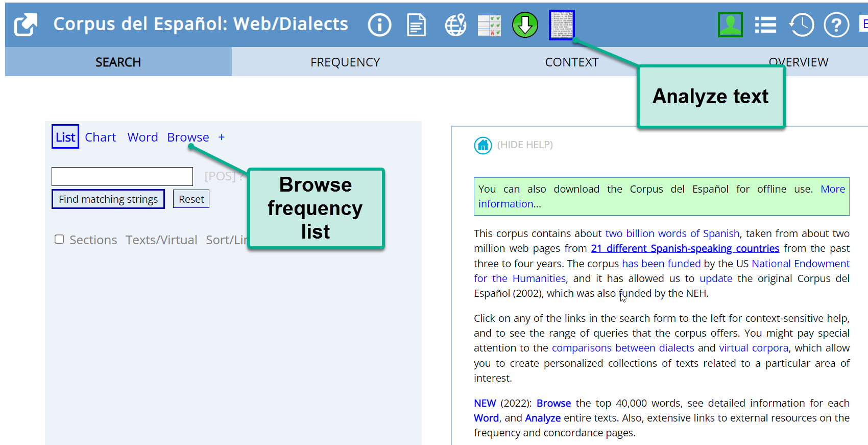
Task: Switch to the CONTEXT tab
Action: pyautogui.click(x=572, y=62)
